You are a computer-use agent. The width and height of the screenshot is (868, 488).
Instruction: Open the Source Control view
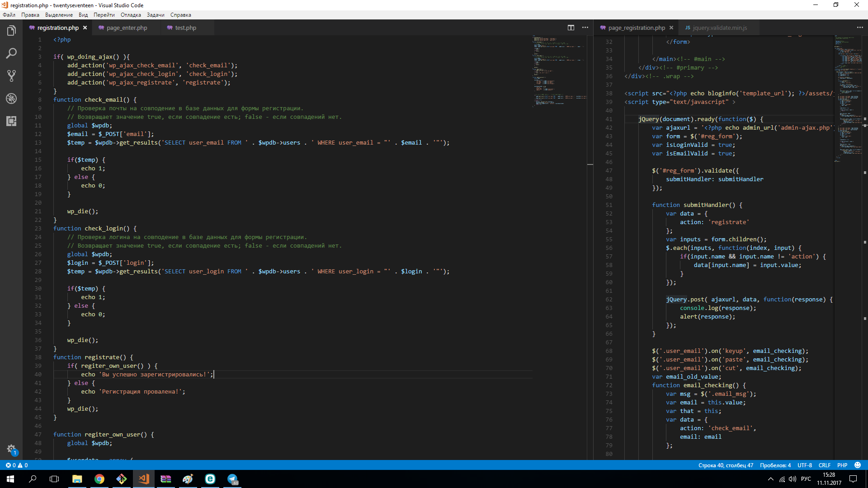pos(11,76)
